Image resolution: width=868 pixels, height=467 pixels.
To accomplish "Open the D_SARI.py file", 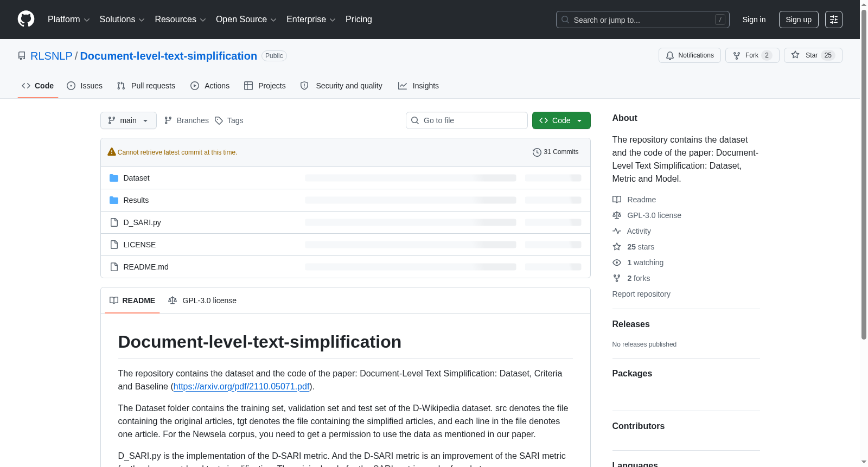I will (142, 222).
